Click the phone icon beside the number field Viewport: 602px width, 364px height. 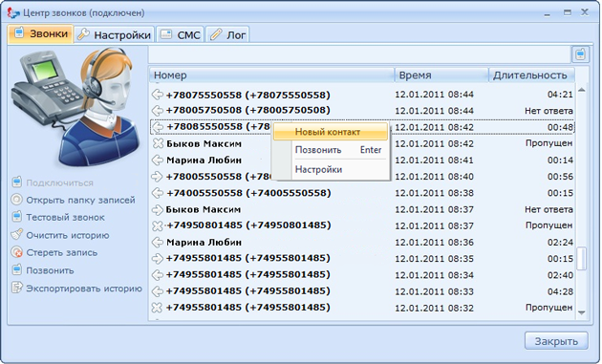[x=580, y=54]
